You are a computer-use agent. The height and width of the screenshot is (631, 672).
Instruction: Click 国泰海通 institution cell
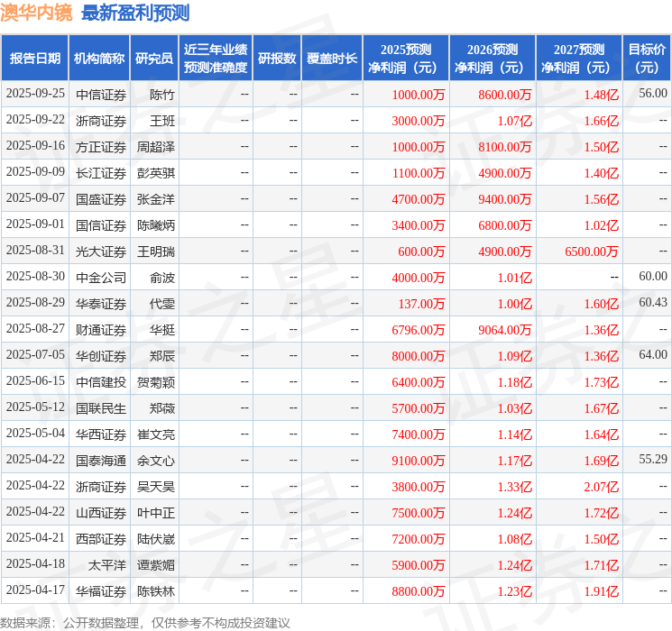pos(101,461)
